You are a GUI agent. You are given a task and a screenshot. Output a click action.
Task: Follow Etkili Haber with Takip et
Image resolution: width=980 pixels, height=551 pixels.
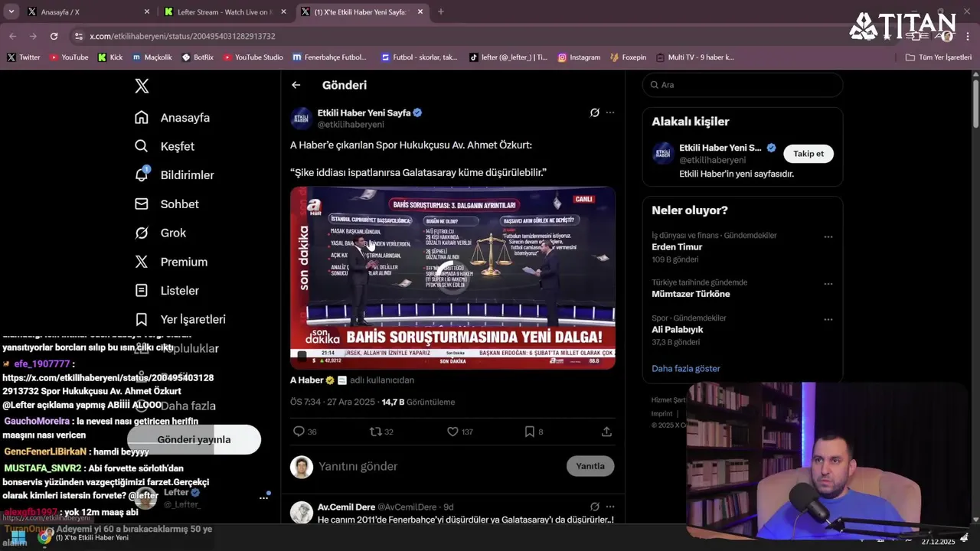click(808, 154)
